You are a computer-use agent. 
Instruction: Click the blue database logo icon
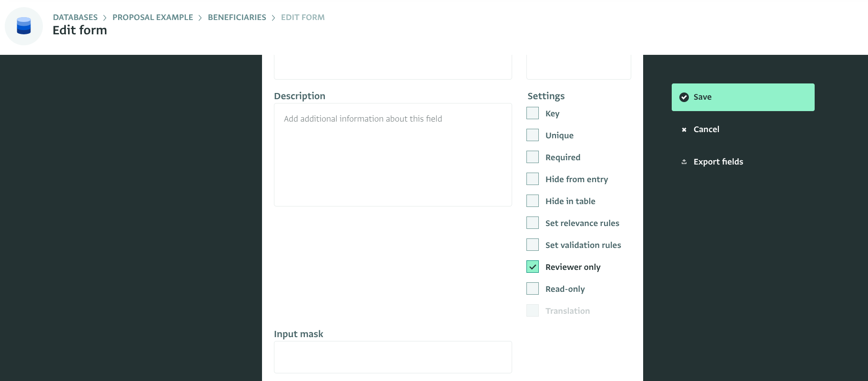(24, 26)
